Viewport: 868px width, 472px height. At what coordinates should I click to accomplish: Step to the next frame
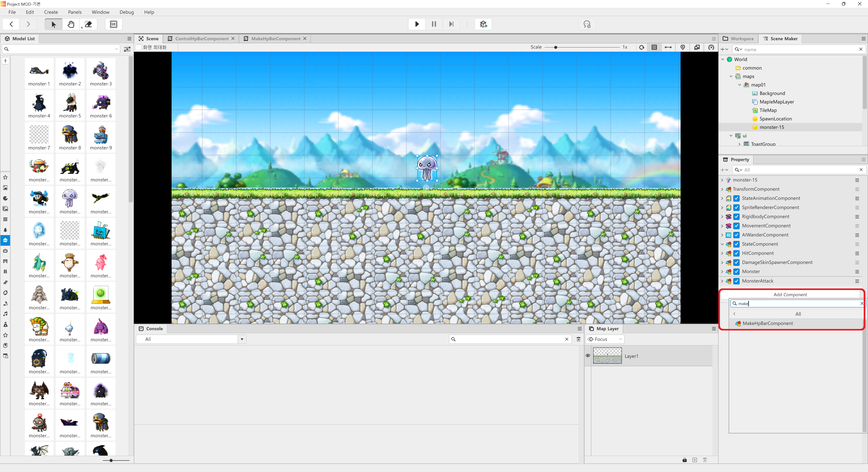451,24
